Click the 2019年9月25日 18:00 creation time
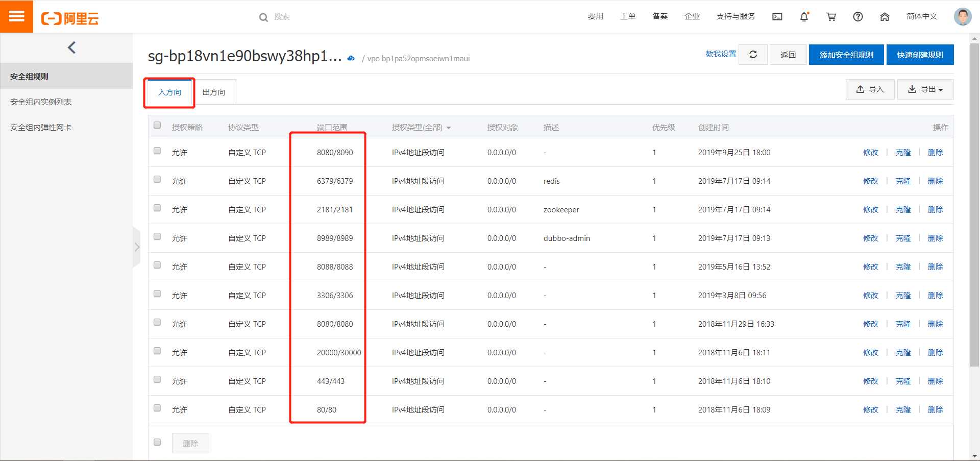The image size is (980, 461). pos(734,153)
